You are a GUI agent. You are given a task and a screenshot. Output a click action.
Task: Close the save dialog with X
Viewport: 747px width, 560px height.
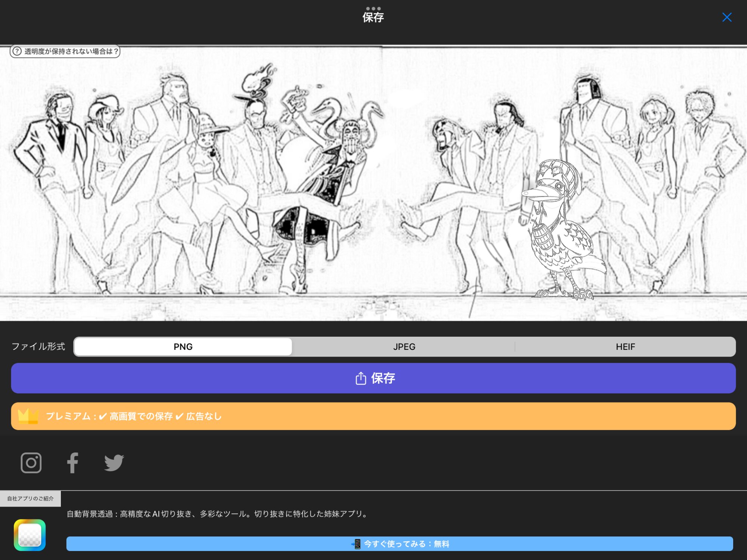727,17
